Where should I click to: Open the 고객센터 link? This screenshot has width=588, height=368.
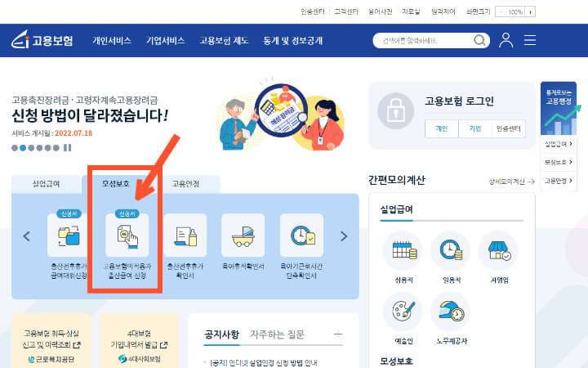(346, 11)
